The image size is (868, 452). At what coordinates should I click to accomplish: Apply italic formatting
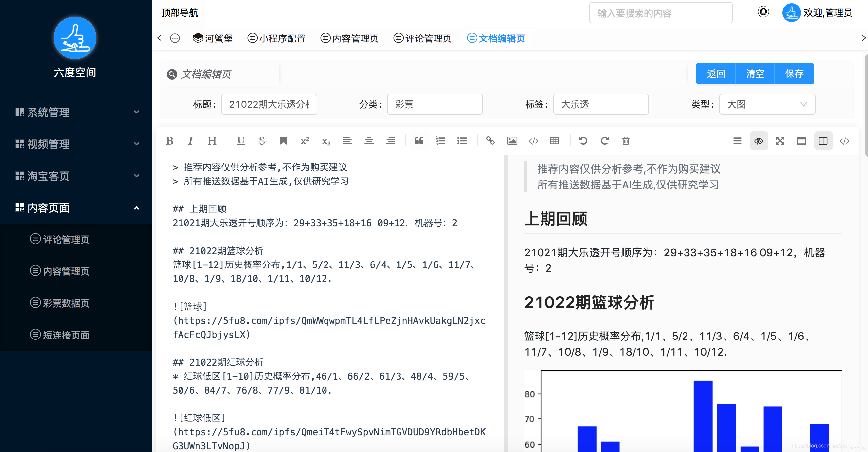[x=191, y=141]
